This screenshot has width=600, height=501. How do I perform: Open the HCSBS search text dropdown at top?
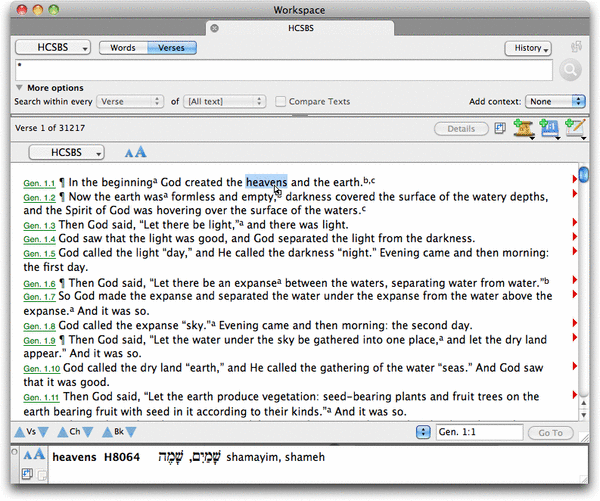coord(53,47)
